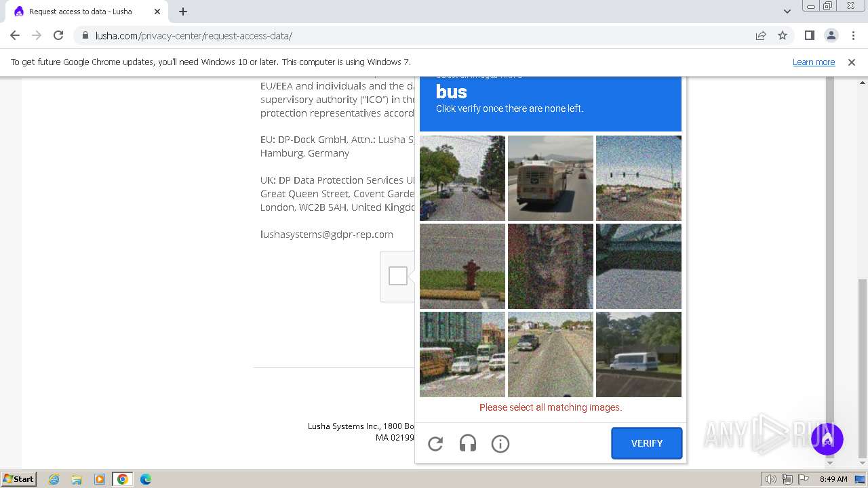Open the browser side panel
The height and width of the screenshot is (488, 868).
(x=809, y=35)
